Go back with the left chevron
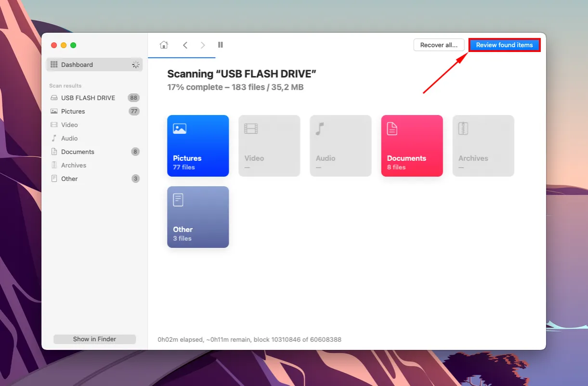The height and width of the screenshot is (386, 588). [x=185, y=45]
